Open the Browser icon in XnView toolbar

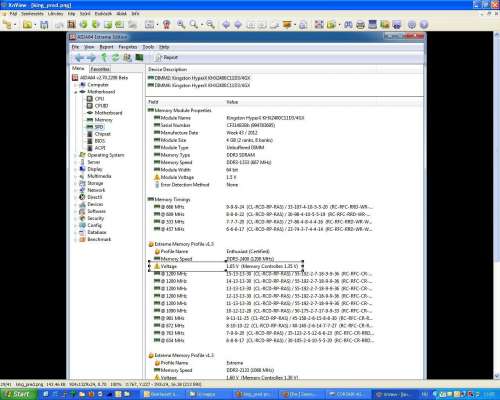7,24
